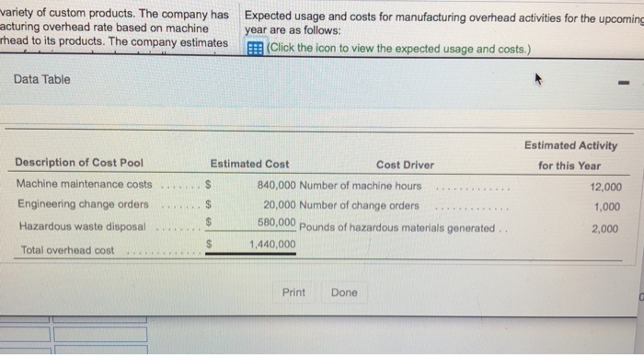Minimize the Data Table dialog

[624, 83]
